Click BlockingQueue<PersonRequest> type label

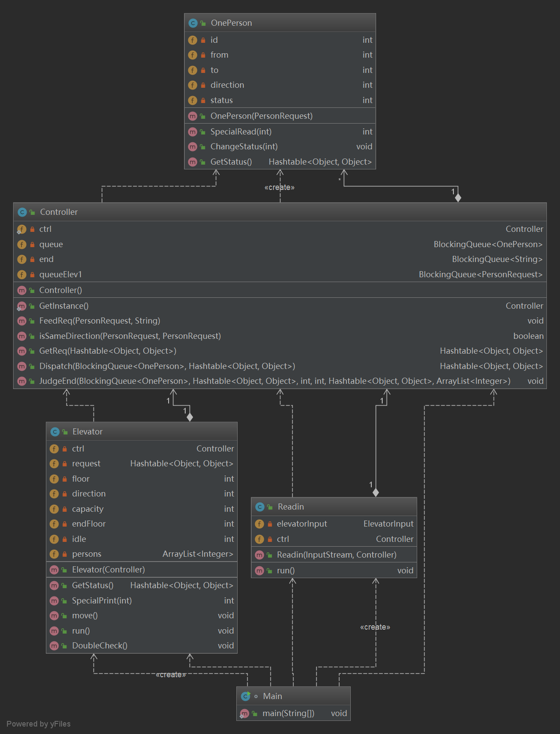(x=480, y=274)
